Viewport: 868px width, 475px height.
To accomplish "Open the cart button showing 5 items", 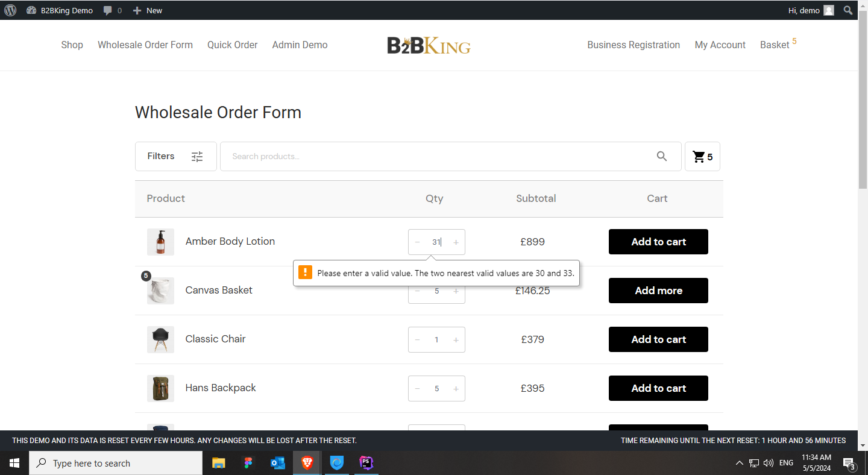I will point(702,157).
